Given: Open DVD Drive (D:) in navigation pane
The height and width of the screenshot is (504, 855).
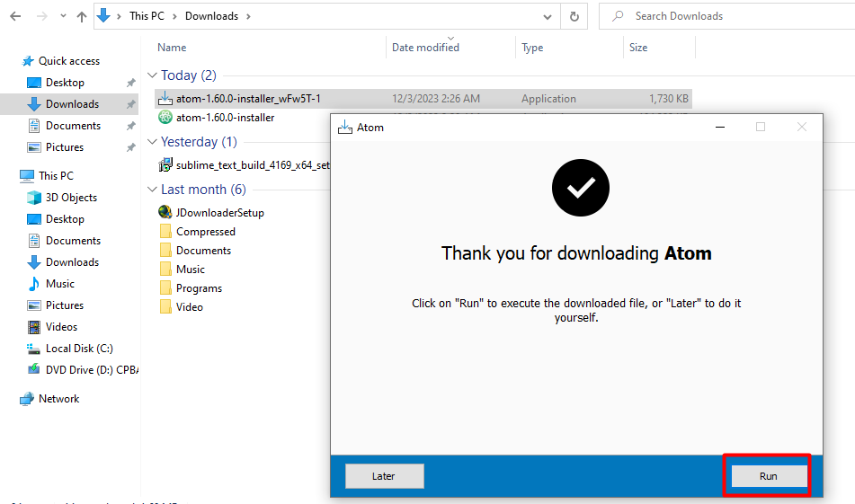Looking at the screenshot, I should [x=92, y=369].
